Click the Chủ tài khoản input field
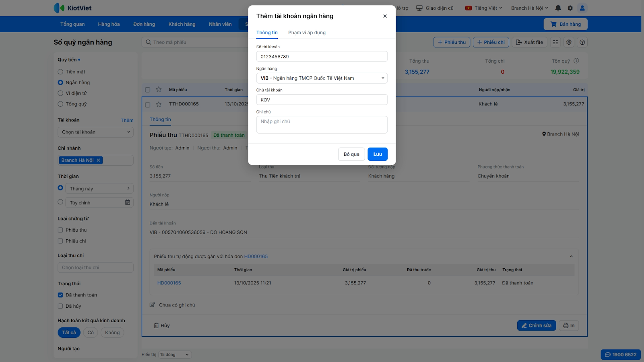The image size is (644, 362). click(x=322, y=100)
